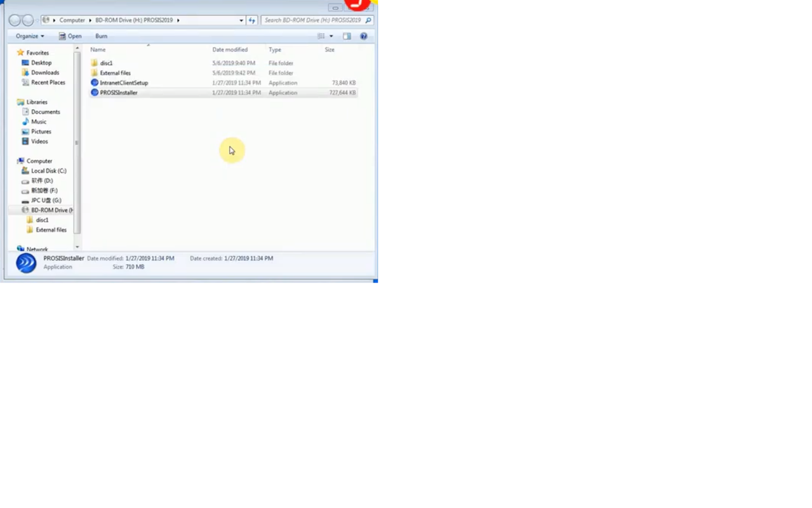Select External files subfolder in navigation tree
Viewport: 812px width, 508px height.
51,230
